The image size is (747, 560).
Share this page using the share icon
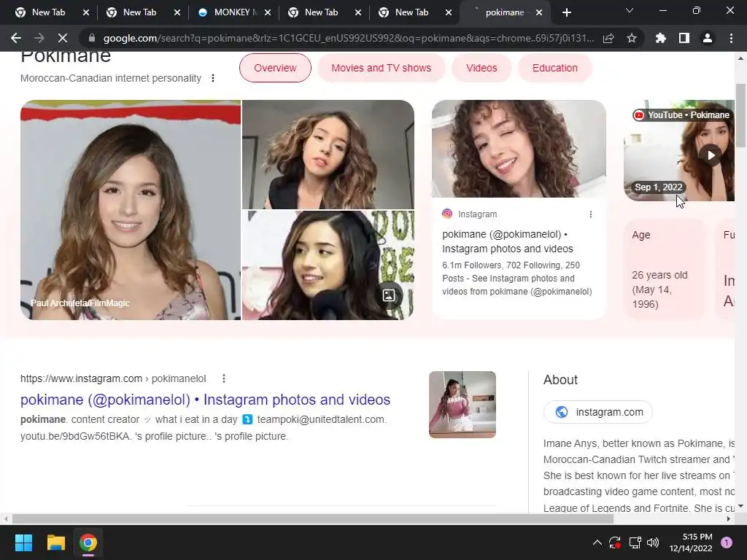coord(608,38)
